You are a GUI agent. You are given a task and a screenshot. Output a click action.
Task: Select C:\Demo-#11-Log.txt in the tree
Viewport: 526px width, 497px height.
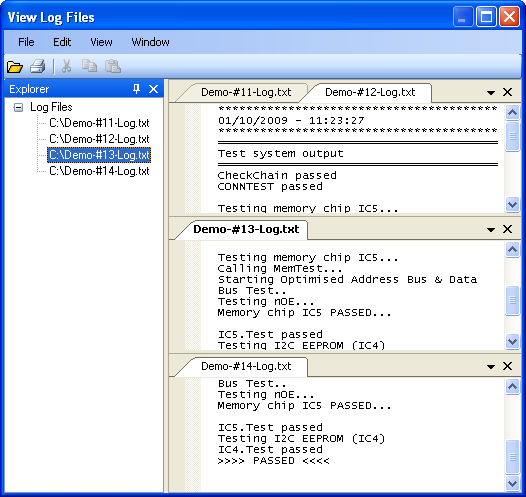click(99, 123)
